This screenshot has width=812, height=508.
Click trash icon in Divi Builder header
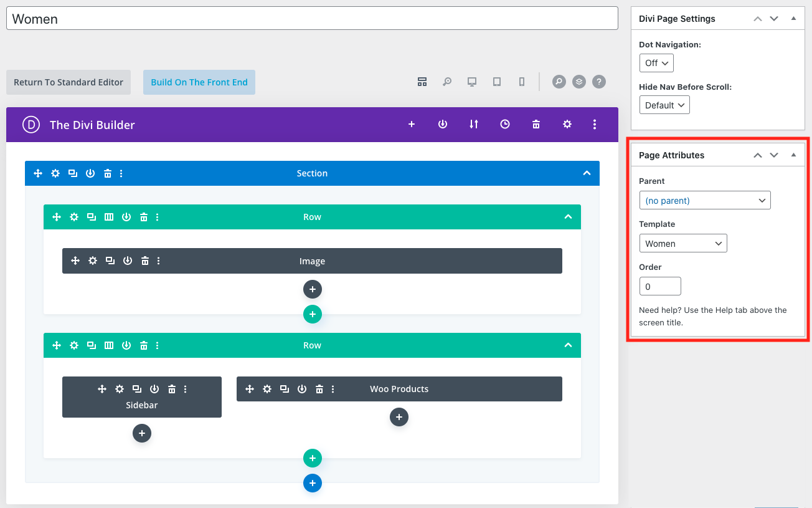[536, 124]
